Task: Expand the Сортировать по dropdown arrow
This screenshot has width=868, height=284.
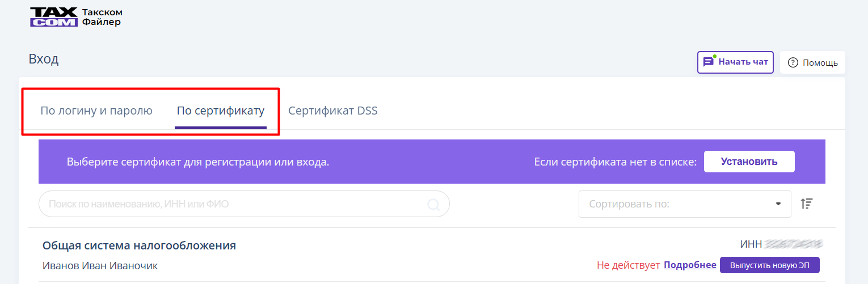Action: pos(778,204)
